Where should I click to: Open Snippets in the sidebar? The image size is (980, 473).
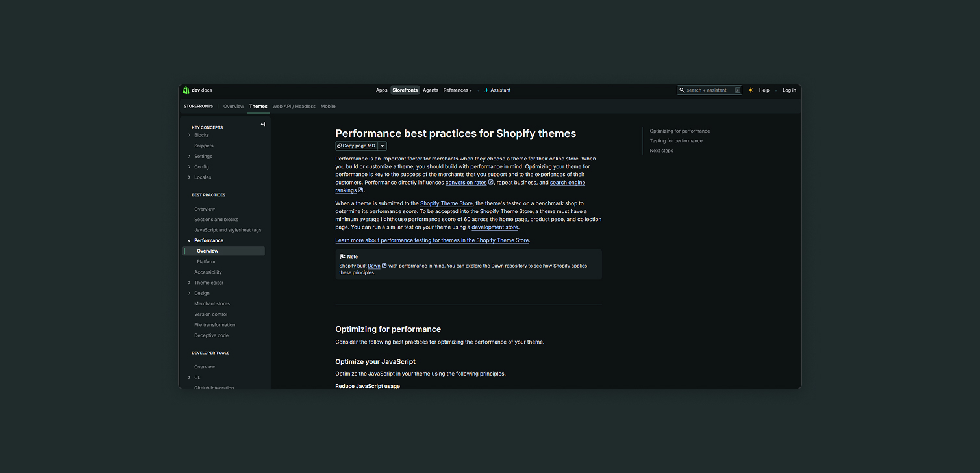tap(204, 146)
